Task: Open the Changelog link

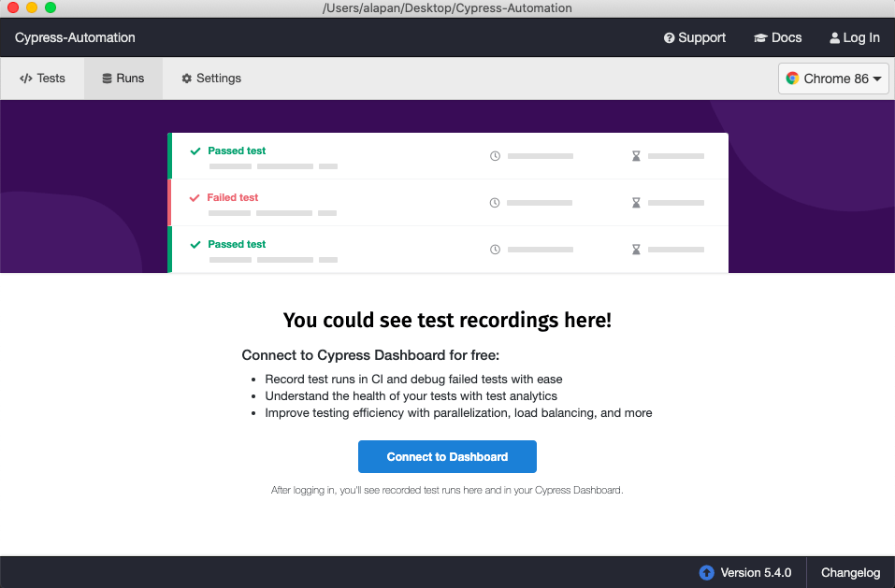Action: click(x=849, y=572)
